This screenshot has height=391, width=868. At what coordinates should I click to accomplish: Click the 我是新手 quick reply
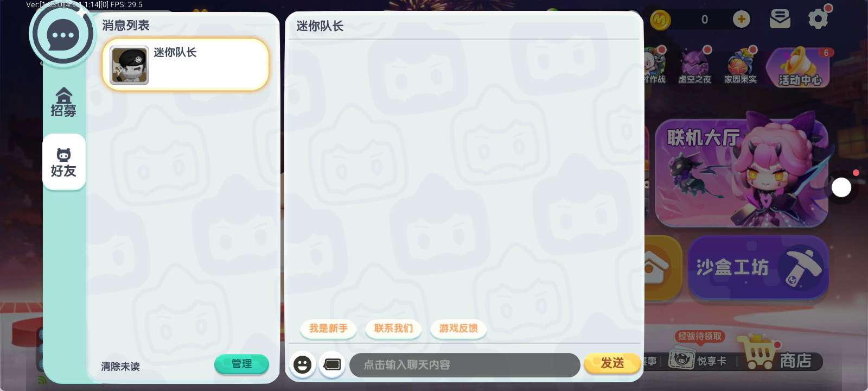328,328
